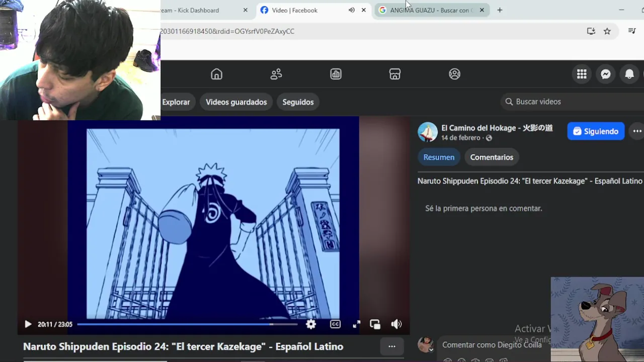Switch video to picture-in-picture mini player

click(x=375, y=324)
